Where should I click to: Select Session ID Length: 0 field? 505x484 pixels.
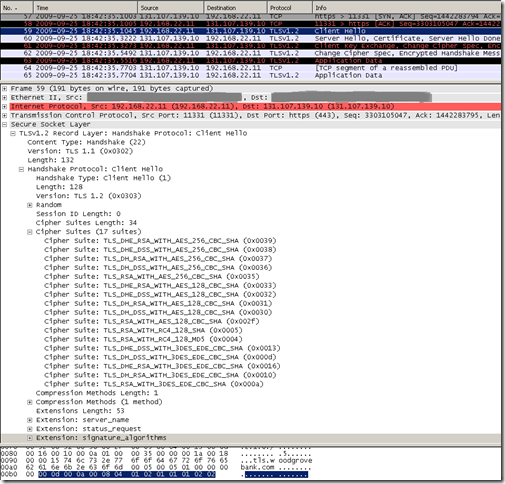[78, 214]
